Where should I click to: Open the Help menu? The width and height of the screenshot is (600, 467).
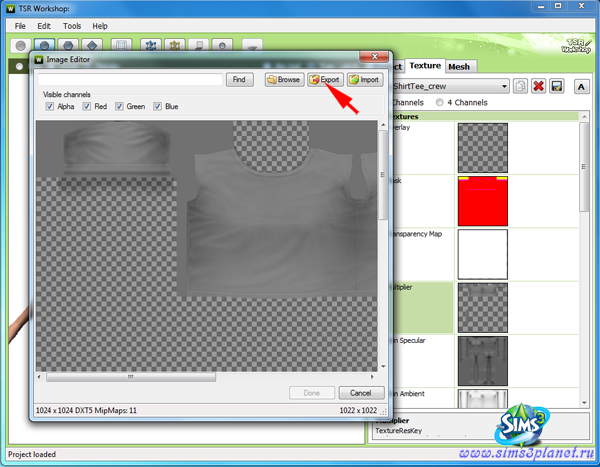tap(100, 26)
